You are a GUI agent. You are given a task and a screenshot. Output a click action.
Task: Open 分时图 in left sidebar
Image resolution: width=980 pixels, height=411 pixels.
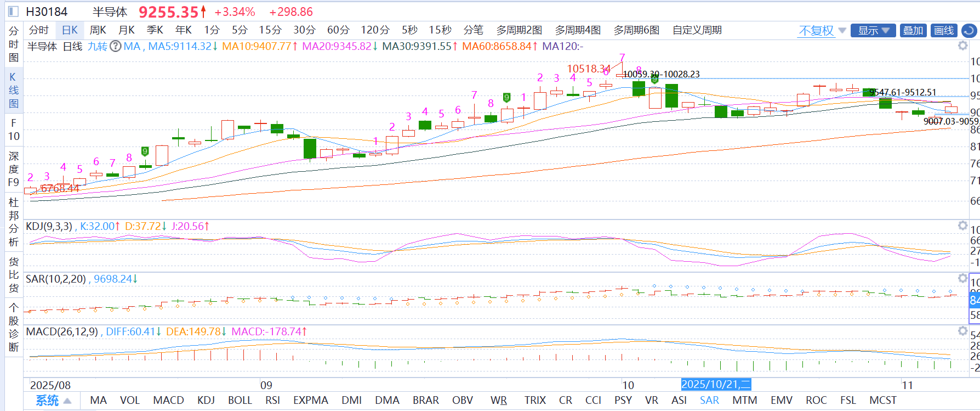[14, 44]
